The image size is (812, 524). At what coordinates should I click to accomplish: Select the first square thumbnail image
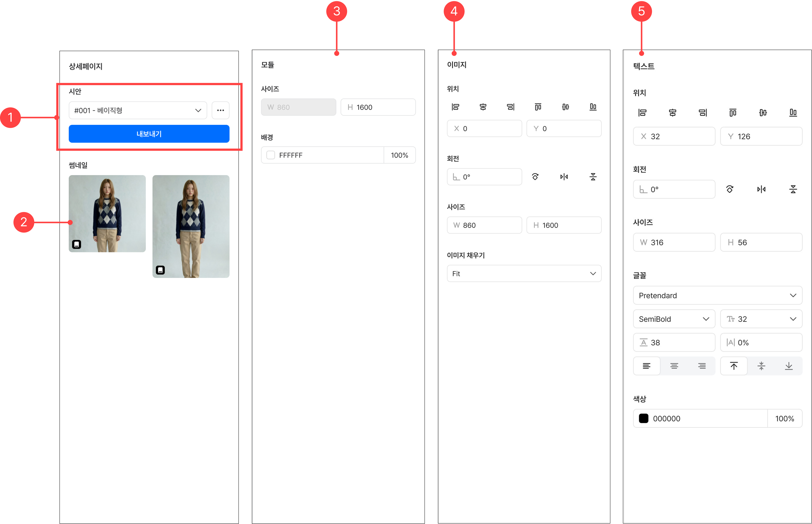(x=107, y=214)
